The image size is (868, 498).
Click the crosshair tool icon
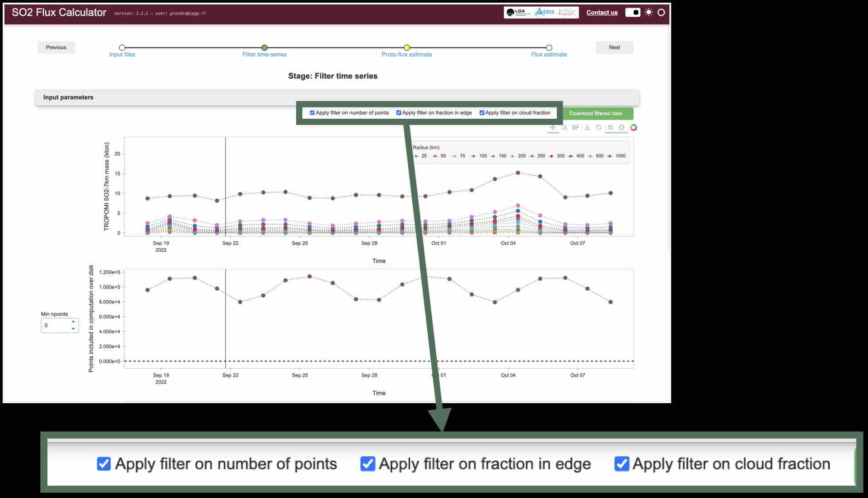(x=622, y=128)
